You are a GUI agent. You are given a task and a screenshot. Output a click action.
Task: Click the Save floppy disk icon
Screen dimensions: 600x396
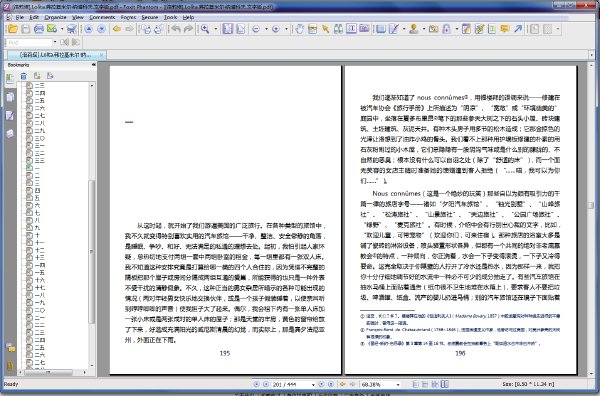(26, 29)
